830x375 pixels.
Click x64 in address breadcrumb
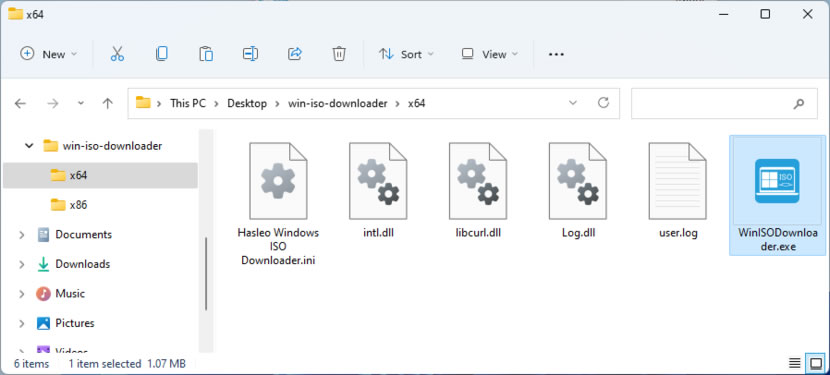(x=416, y=103)
